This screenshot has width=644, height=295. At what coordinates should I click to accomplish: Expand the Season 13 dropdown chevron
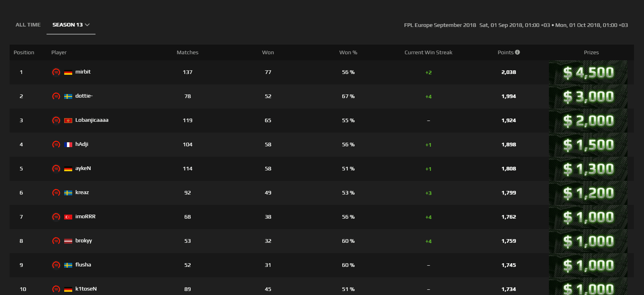click(87, 25)
